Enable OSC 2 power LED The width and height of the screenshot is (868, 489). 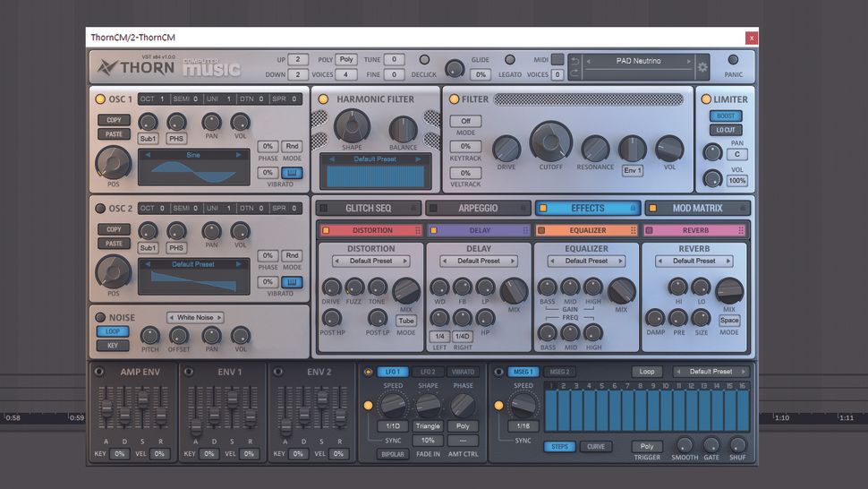[x=100, y=208]
